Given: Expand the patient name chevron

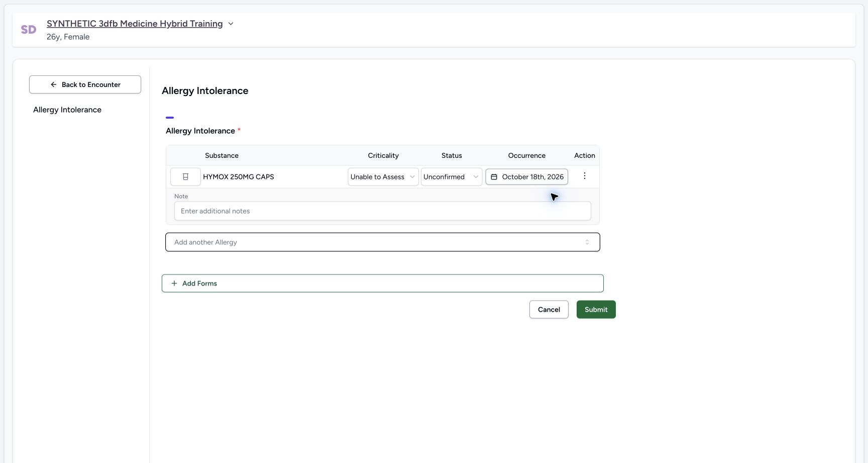Looking at the screenshot, I should 231,24.
